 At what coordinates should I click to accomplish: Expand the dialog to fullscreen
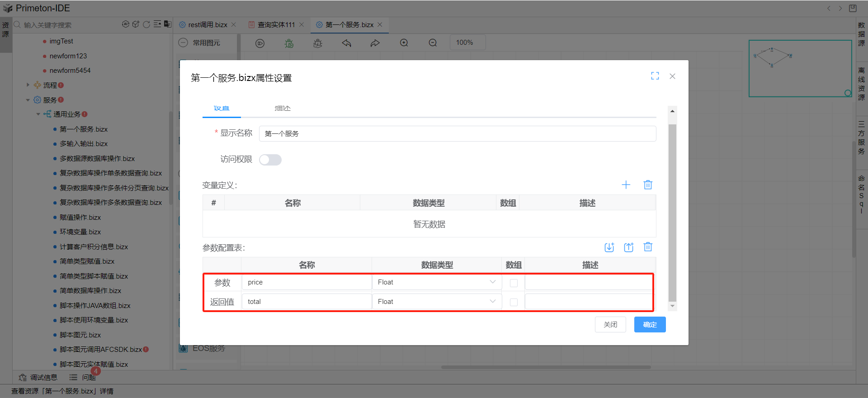pos(655,76)
